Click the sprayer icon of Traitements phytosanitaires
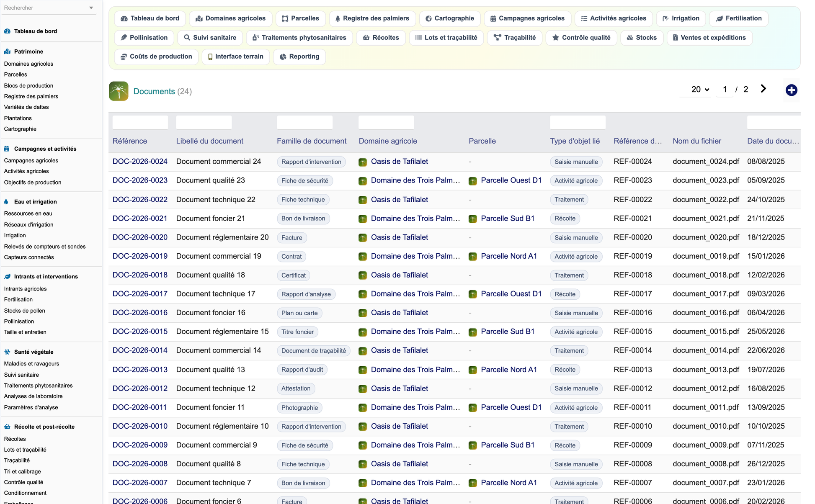 (x=255, y=38)
